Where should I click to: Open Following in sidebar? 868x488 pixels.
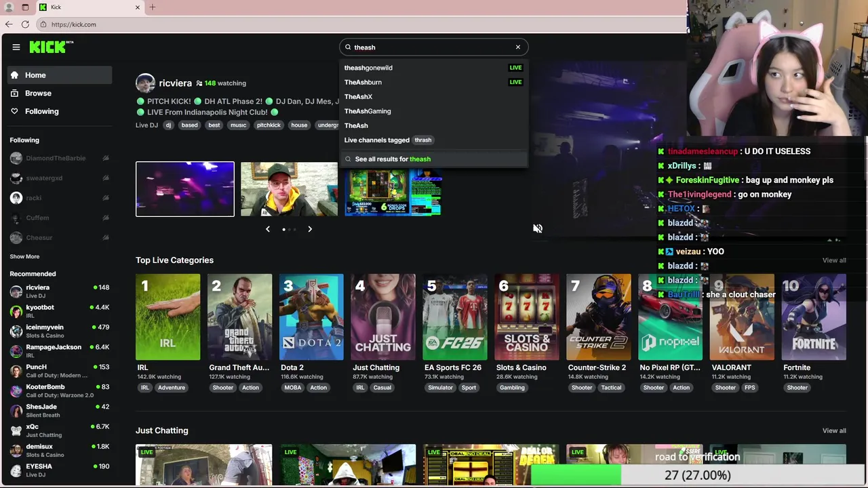tap(60, 111)
